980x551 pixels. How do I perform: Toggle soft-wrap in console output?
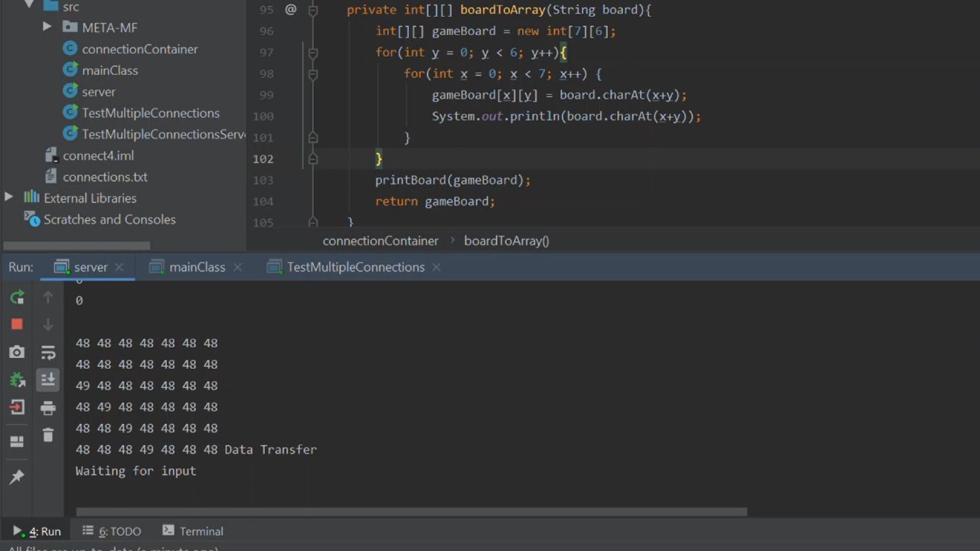(x=47, y=352)
